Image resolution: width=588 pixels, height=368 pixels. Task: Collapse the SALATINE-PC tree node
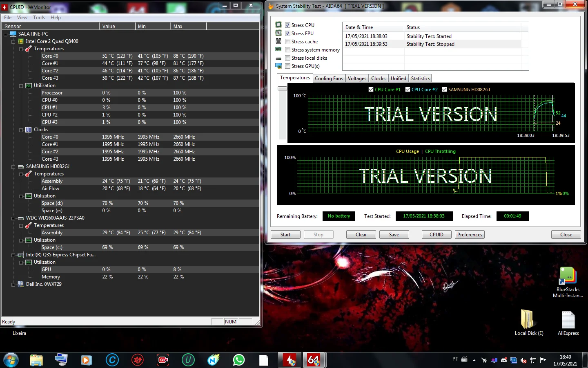coord(6,34)
